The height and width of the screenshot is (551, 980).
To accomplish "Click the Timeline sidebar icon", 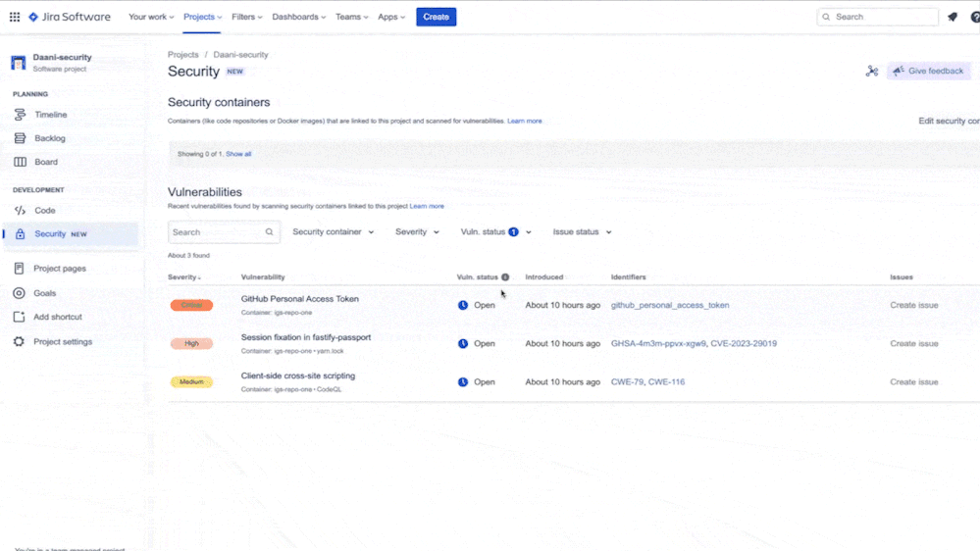I will tap(20, 115).
